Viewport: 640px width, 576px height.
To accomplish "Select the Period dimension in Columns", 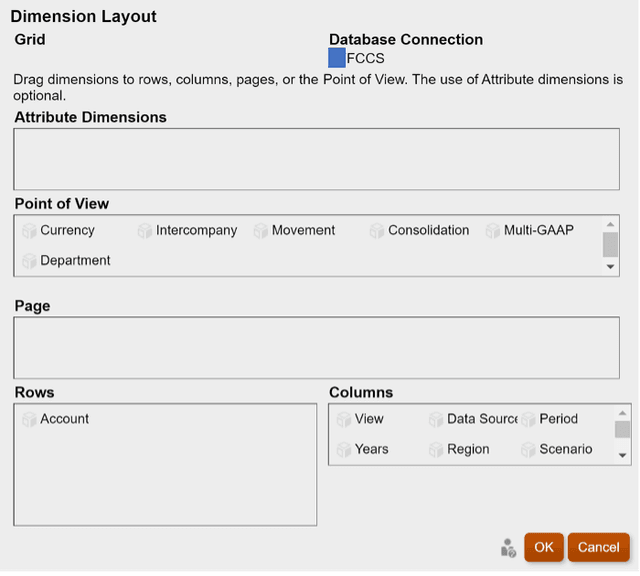I will [x=558, y=419].
